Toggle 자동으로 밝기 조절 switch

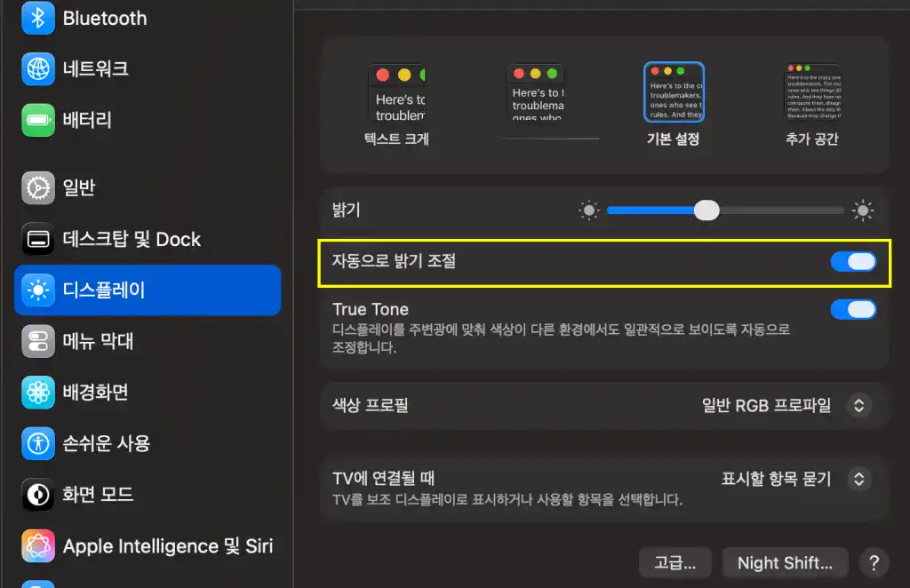click(853, 261)
